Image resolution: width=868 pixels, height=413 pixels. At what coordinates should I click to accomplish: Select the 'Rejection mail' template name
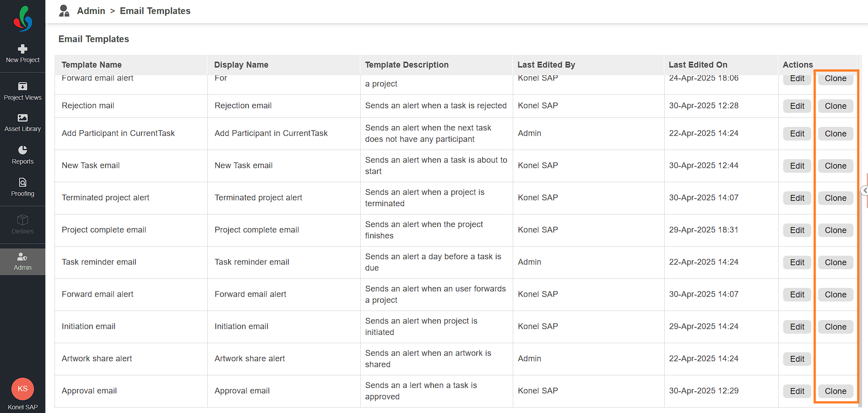coord(88,106)
